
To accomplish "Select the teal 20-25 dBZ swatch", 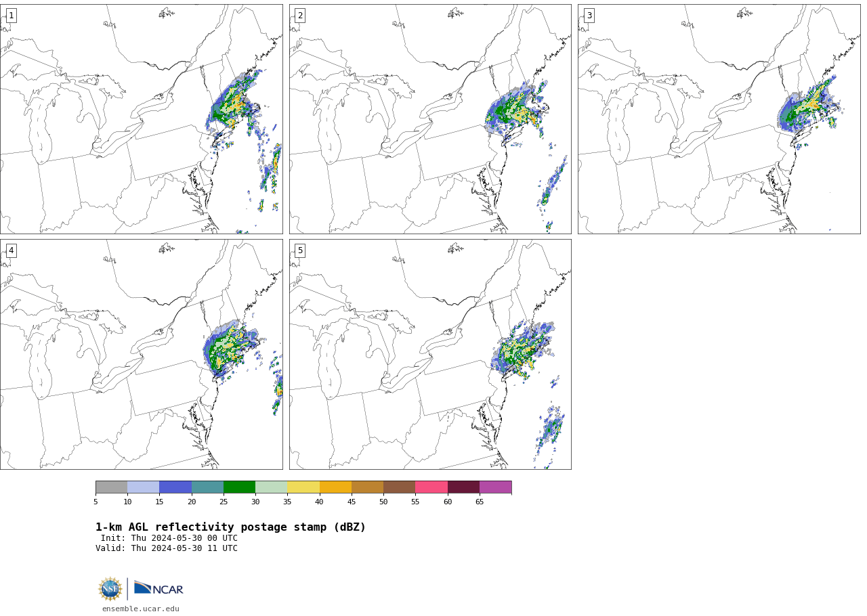I will (x=207, y=487).
